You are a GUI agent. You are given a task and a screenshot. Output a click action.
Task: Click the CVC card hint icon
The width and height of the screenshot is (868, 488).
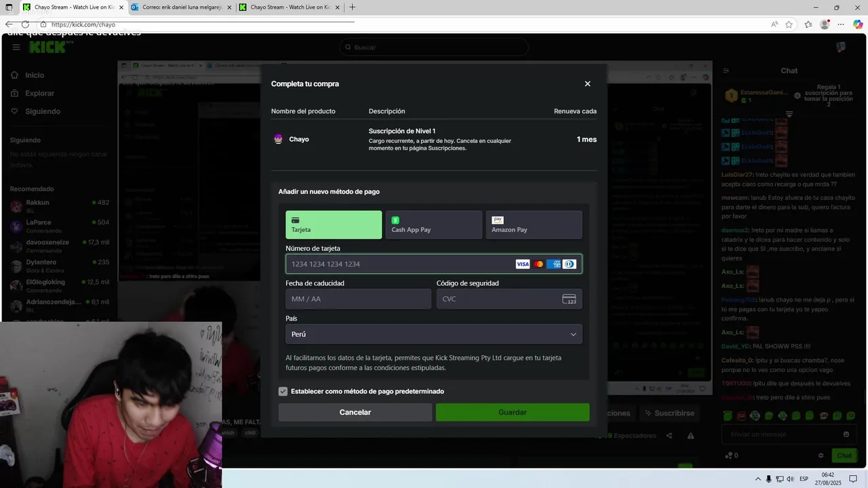point(569,299)
